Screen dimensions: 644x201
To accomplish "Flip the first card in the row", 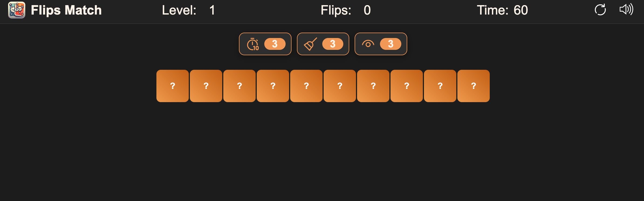I will tap(173, 86).
